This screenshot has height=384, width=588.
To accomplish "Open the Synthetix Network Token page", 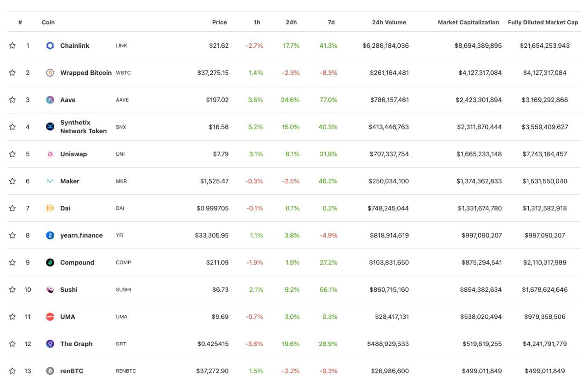I will 84,127.
